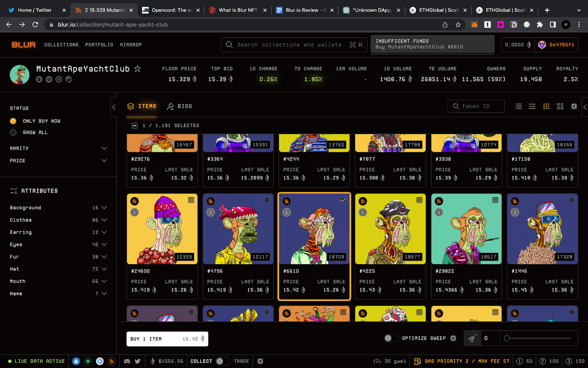Show info for item #24600
This screenshot has width=588, height=368.
point(135,212)
